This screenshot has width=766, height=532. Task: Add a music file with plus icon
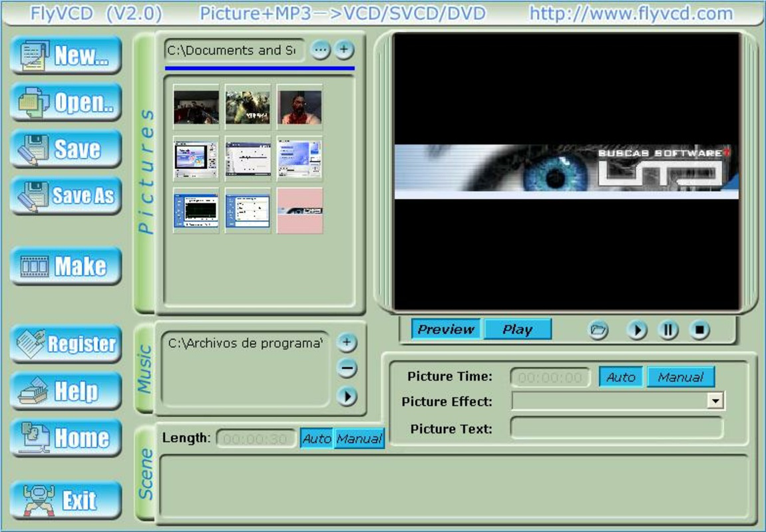pos(347,342)
